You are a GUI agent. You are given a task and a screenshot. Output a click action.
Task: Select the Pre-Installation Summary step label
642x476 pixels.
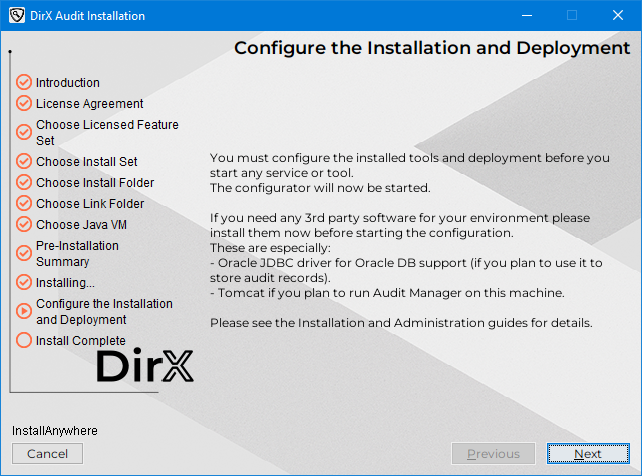click(x=77, y=253)
